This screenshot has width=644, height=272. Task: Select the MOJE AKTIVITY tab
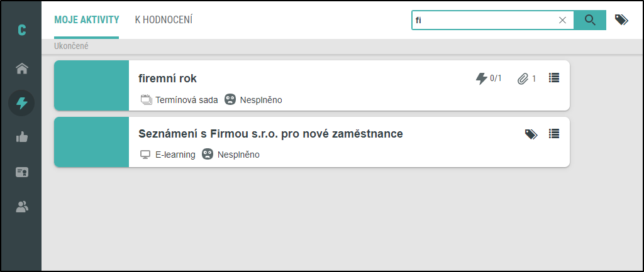(x=86, y=19)
